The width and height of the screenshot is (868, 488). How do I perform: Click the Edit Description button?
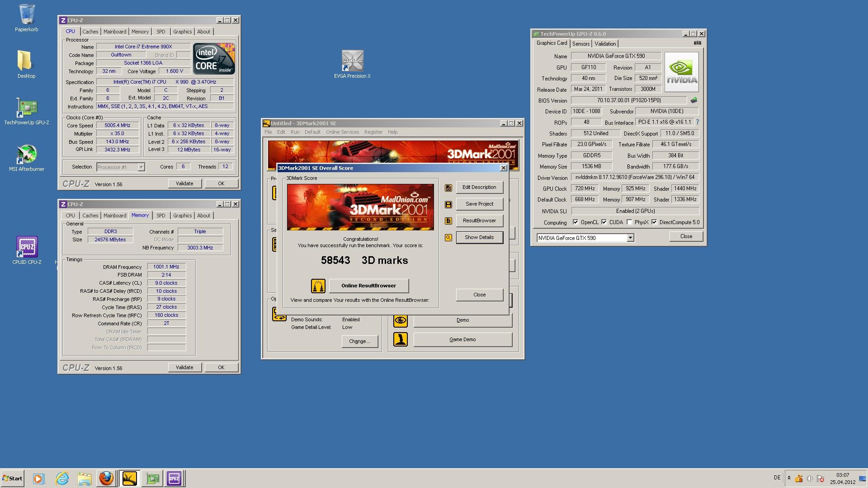[479, 188]
